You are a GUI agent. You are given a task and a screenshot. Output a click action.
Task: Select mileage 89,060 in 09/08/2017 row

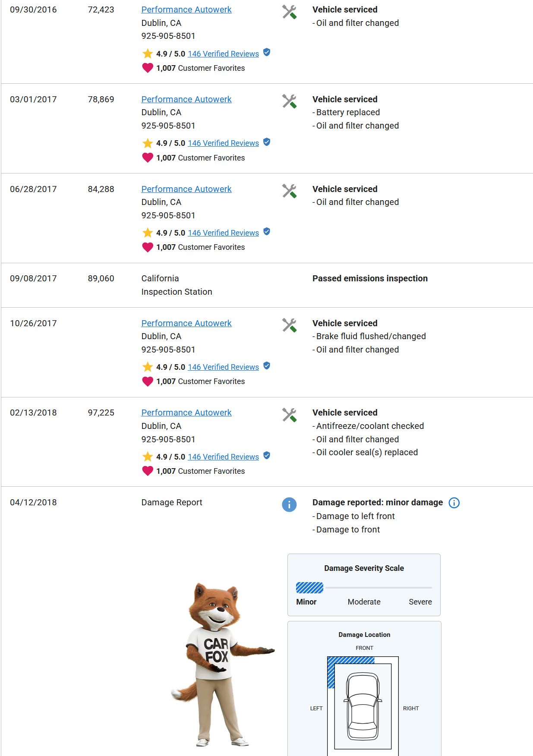coord(101,278)
